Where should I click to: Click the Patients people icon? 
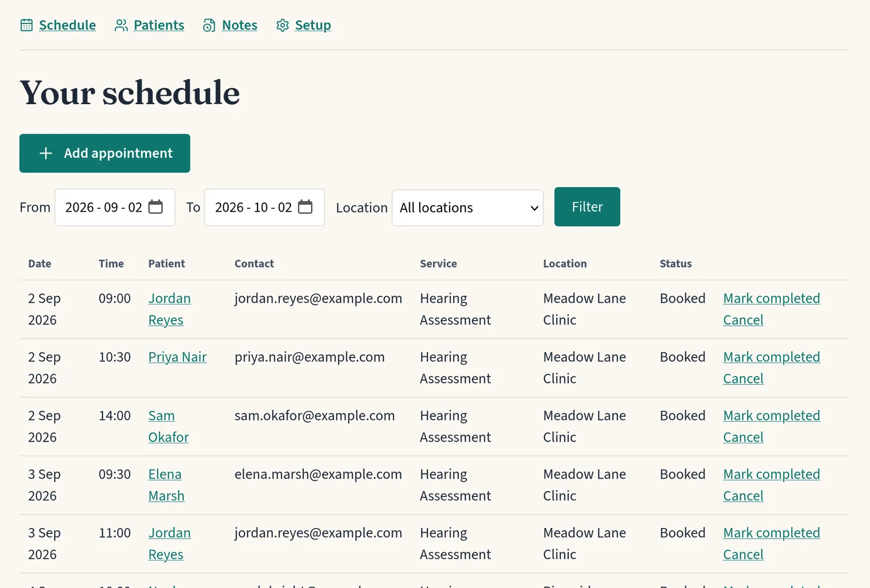pyautogui.click(x=121, y=25)
